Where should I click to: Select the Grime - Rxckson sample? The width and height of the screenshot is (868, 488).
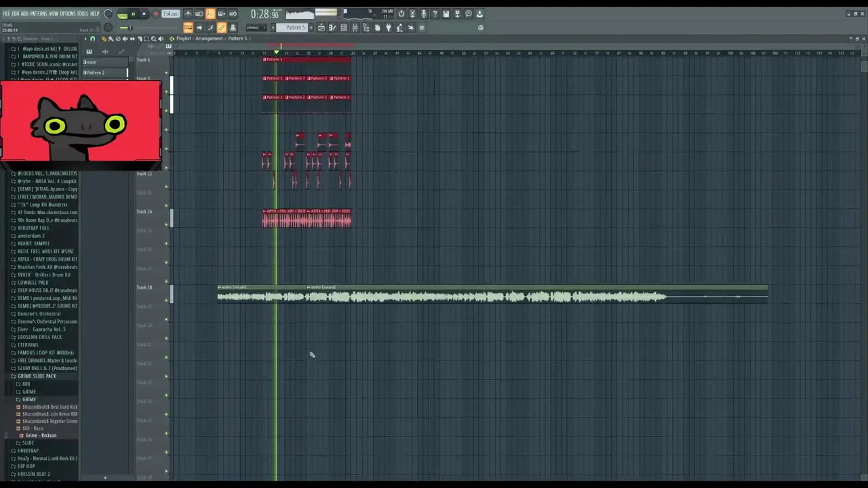tap(41, 435)
